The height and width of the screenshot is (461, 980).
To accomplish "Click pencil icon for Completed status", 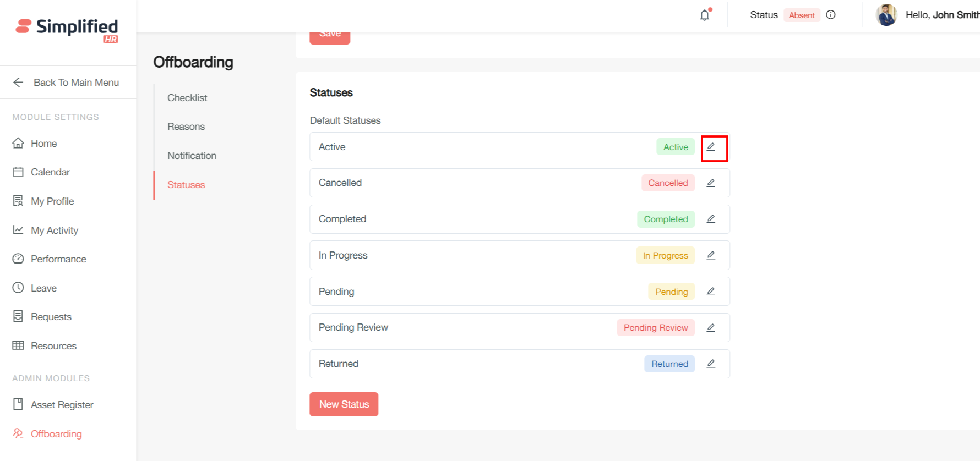I will (711, 219).
